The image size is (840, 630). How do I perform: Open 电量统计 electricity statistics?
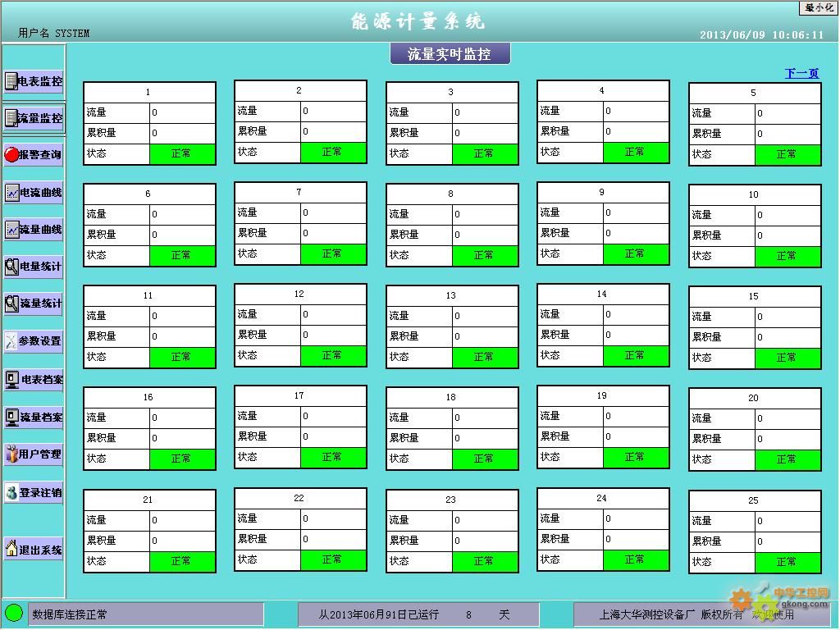point(34,266)
